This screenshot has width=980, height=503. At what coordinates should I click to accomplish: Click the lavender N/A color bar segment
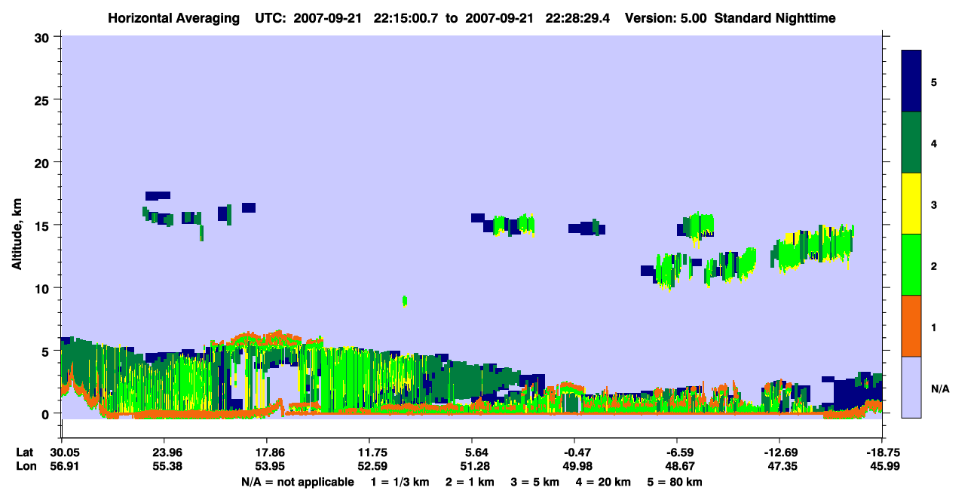911,387
